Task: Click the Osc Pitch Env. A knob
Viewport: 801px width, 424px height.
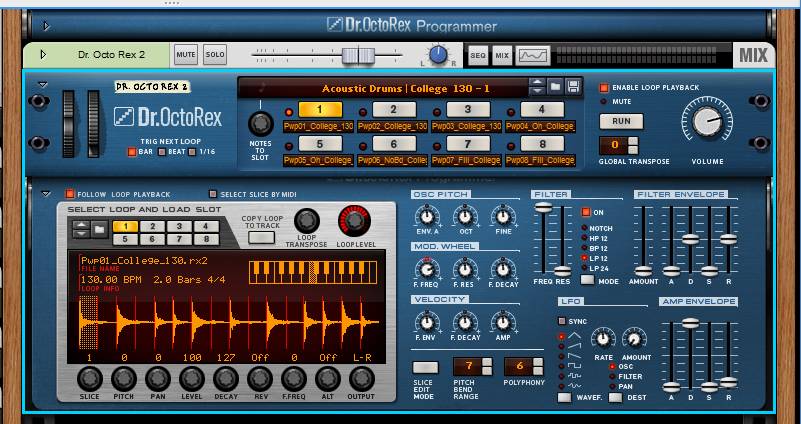Action: coord(427,216)
